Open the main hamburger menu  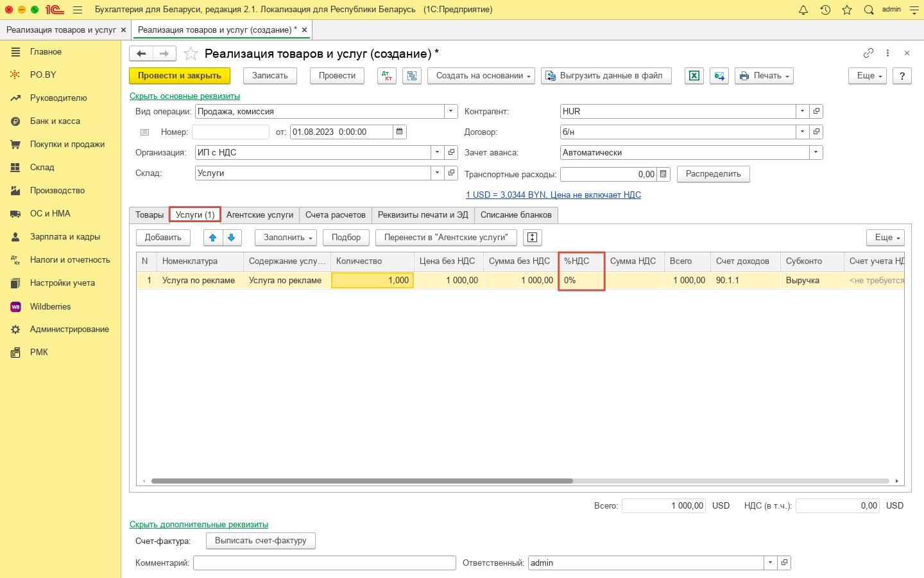coord(78,10)
